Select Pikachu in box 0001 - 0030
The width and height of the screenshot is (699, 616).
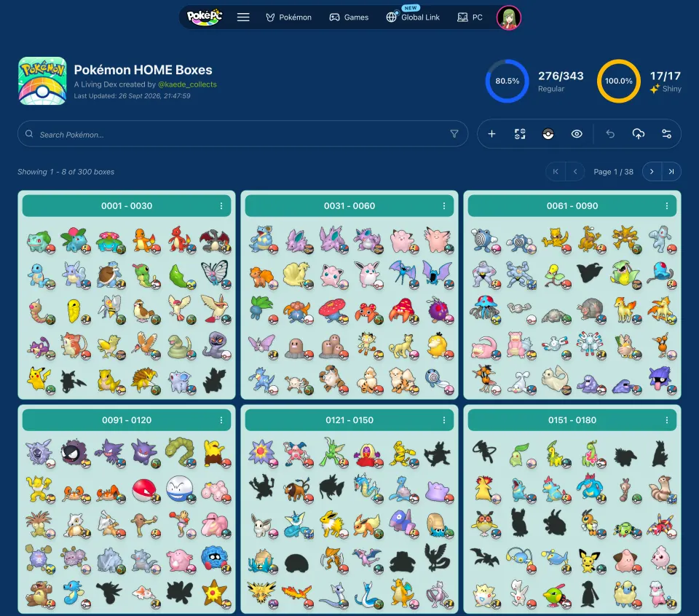click(x=40, y=380)
